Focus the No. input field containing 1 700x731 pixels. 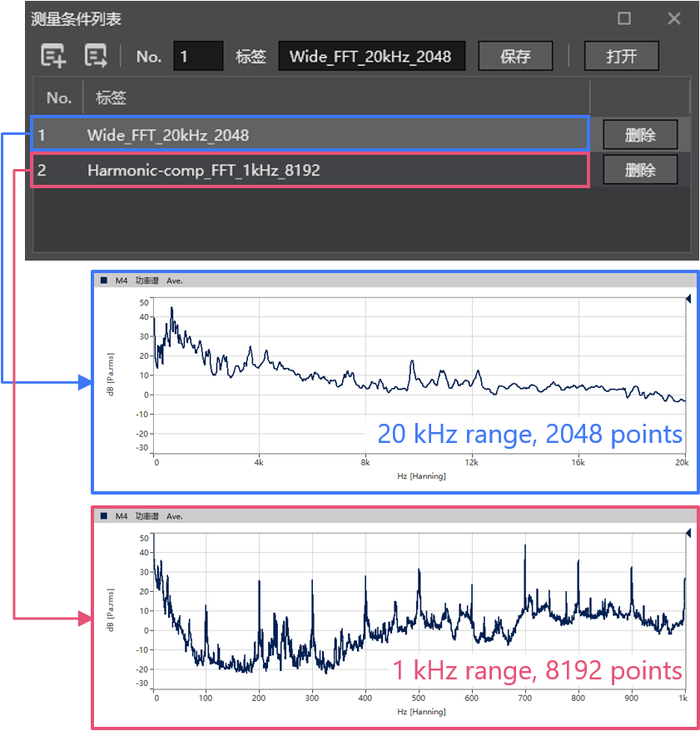[198, 57]
